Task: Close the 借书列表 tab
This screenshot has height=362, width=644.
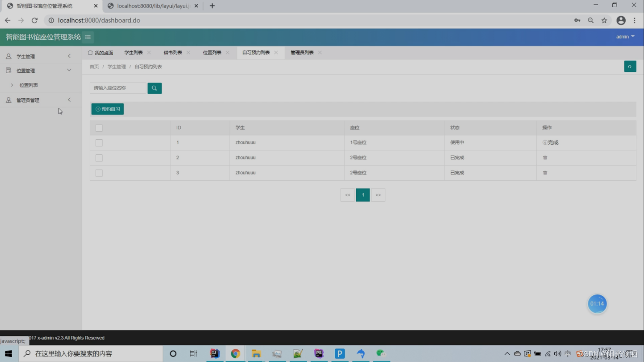Action: [x=188, y=53]
